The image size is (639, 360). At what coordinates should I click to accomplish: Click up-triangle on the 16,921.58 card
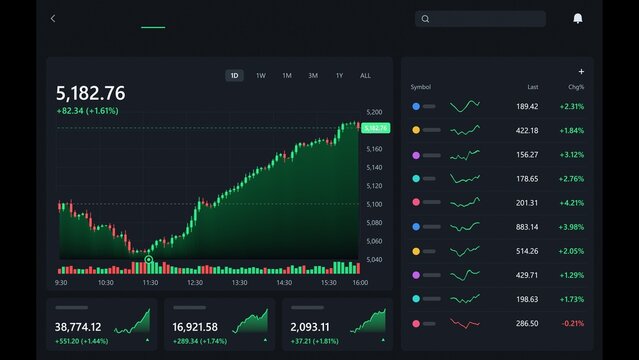[x=265, y=340]
